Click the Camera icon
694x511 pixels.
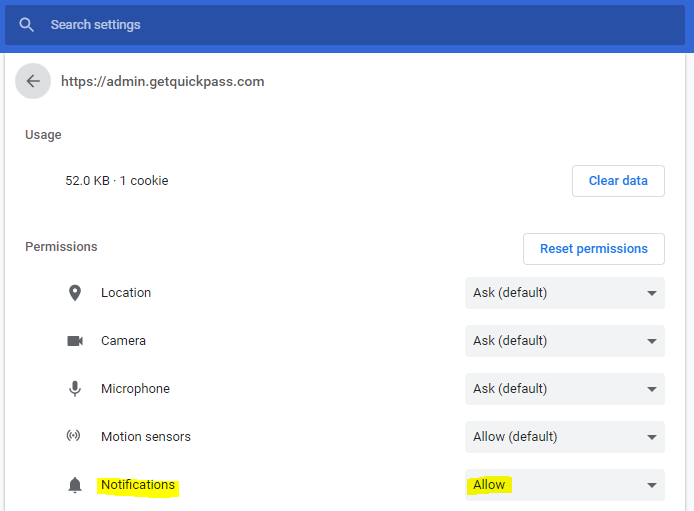point(75,341)
